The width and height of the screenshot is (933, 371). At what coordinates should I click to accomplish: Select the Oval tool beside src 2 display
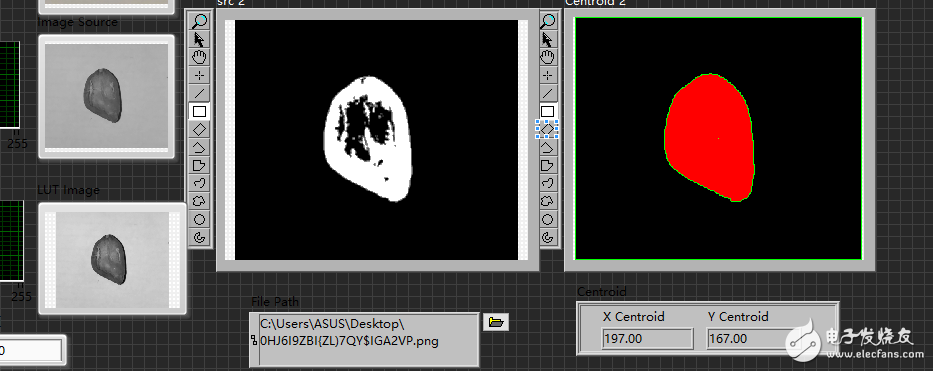click(199, 219)
